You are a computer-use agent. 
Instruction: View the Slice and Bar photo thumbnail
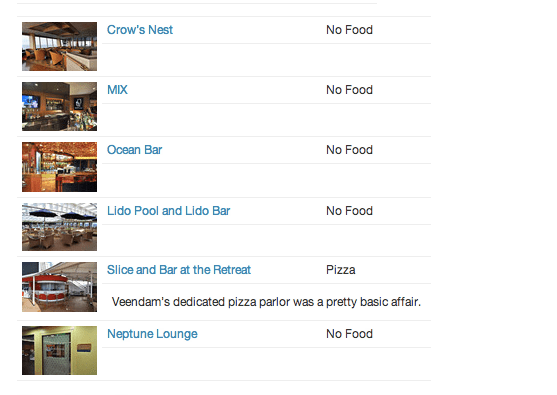pos(59,287)
